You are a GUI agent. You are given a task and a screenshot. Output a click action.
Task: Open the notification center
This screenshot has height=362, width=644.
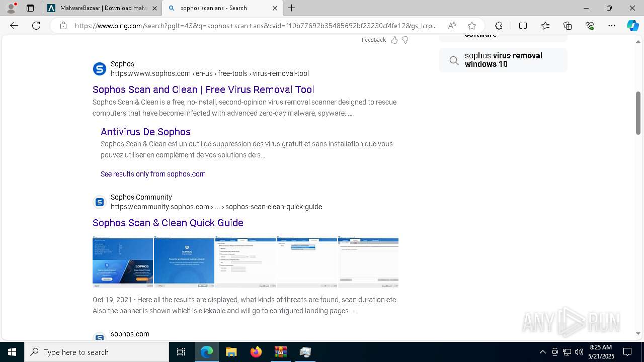(x=627, y=352)
